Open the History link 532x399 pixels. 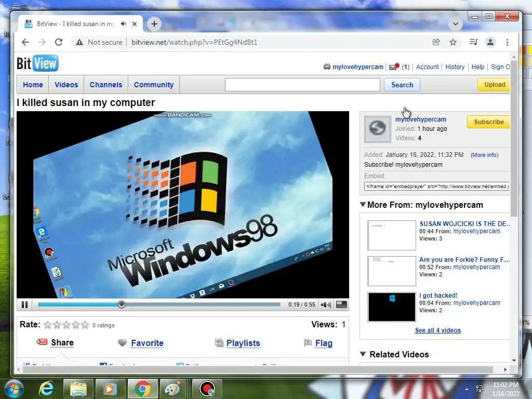click(455, 67)
